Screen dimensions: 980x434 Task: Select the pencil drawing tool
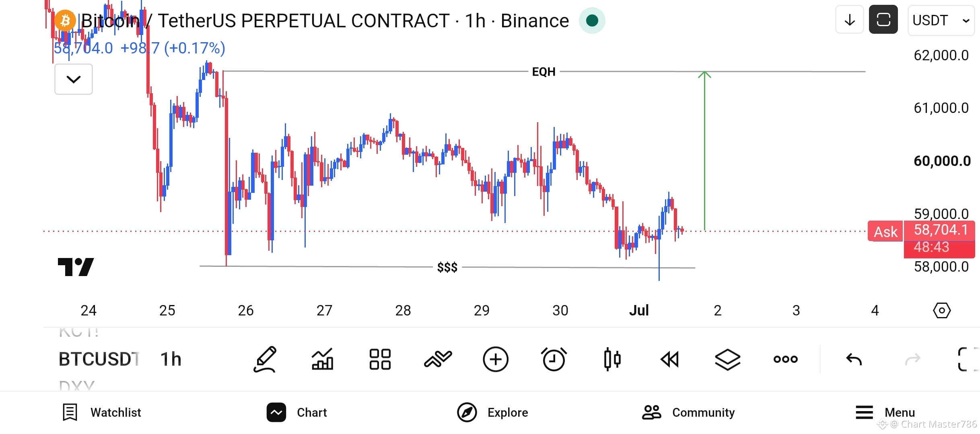coord(265,359)
